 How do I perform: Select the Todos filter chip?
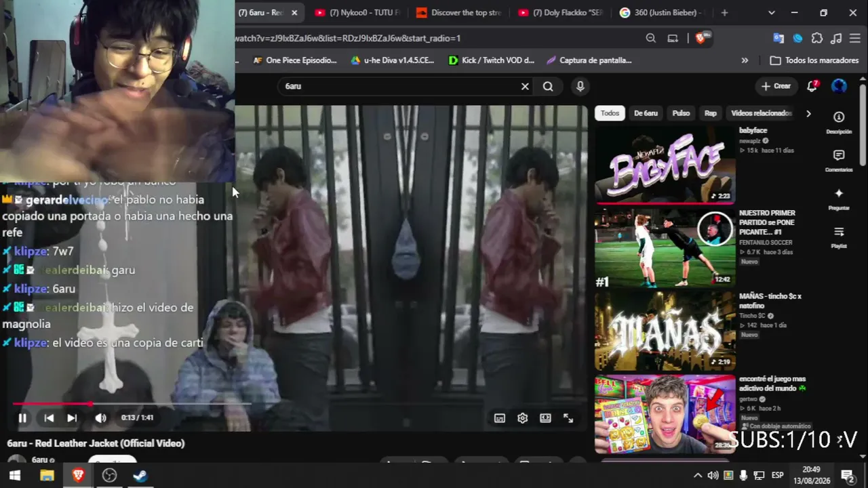tap(610, 113)
